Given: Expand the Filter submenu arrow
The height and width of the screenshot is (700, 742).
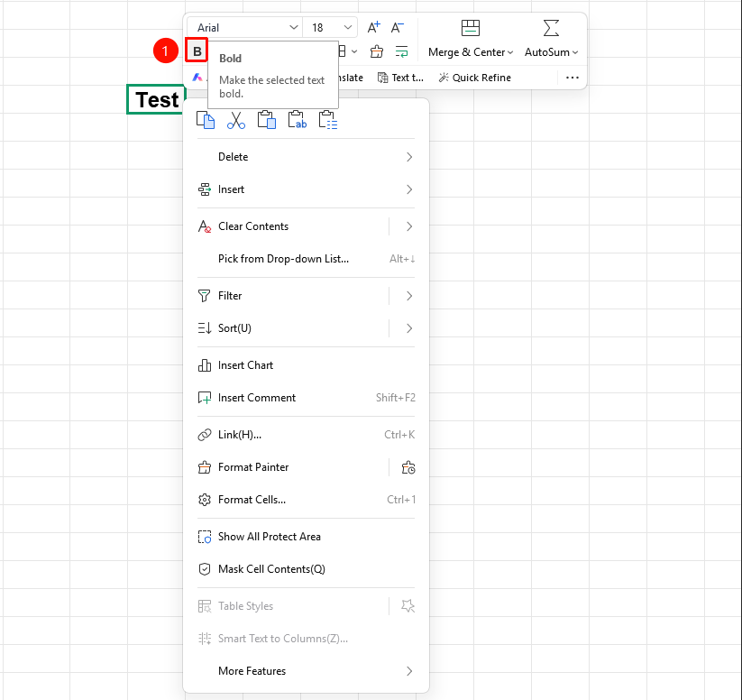Looking at the screenshot, I should pos(409,296).
